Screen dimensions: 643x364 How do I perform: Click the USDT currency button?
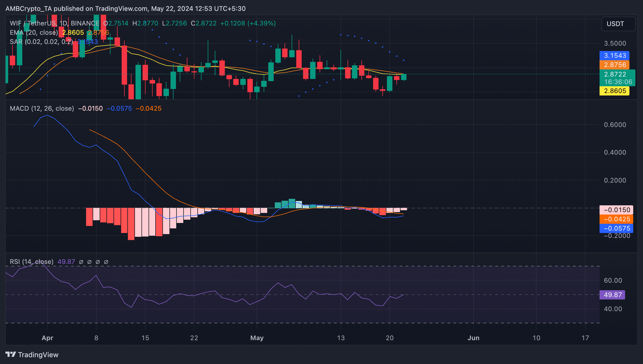click(618, 24)
